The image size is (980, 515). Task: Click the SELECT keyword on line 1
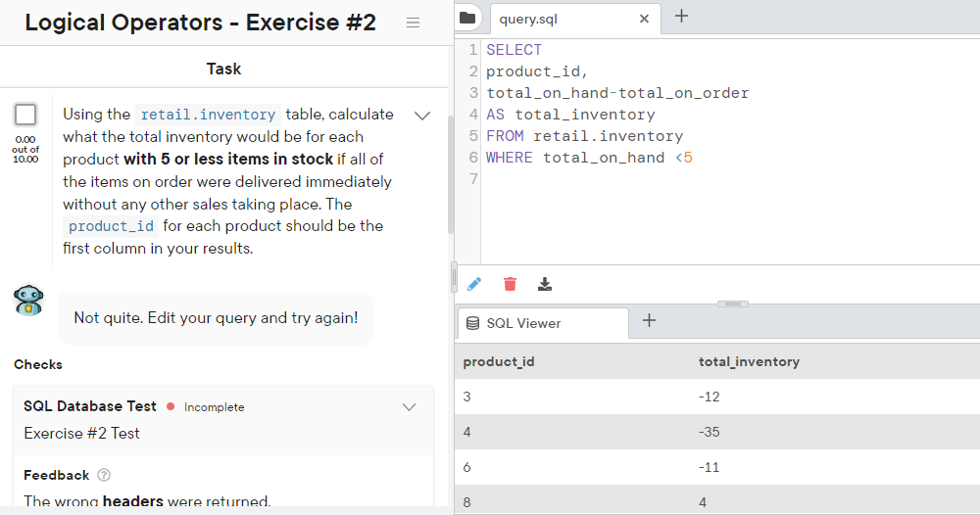[514, 50]
